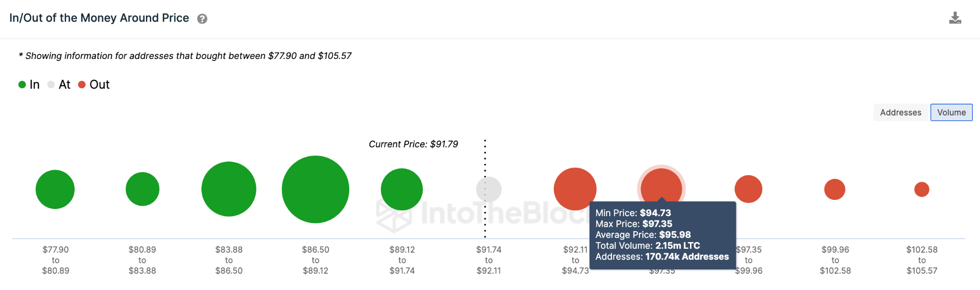Select the Volume view tab
This screenshot has height=290, width=980.
951,113
